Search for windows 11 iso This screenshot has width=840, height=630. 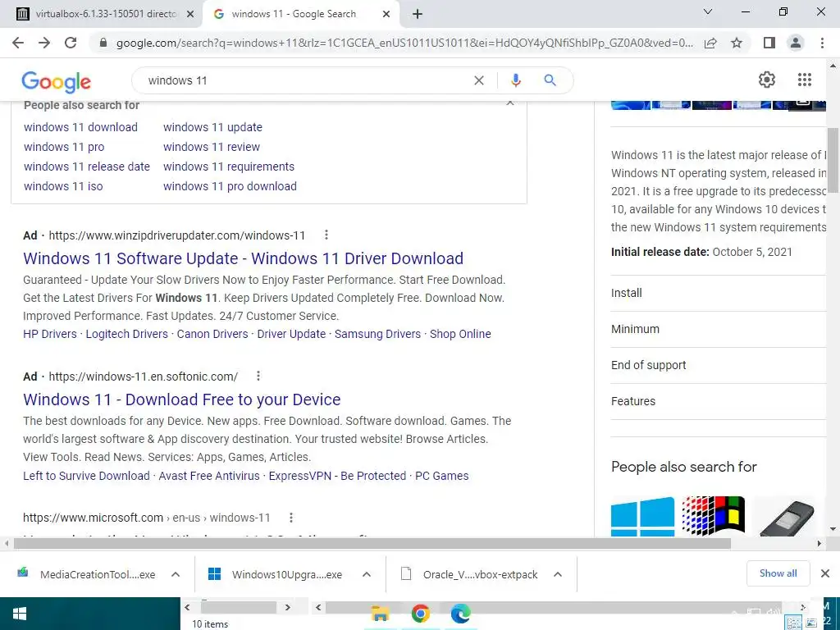point(63,186)
